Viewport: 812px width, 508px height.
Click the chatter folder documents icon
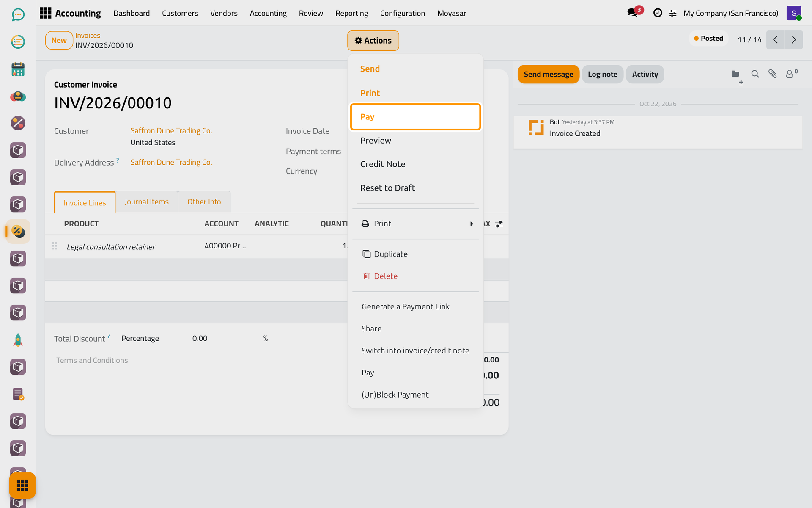tap(735, 74)
